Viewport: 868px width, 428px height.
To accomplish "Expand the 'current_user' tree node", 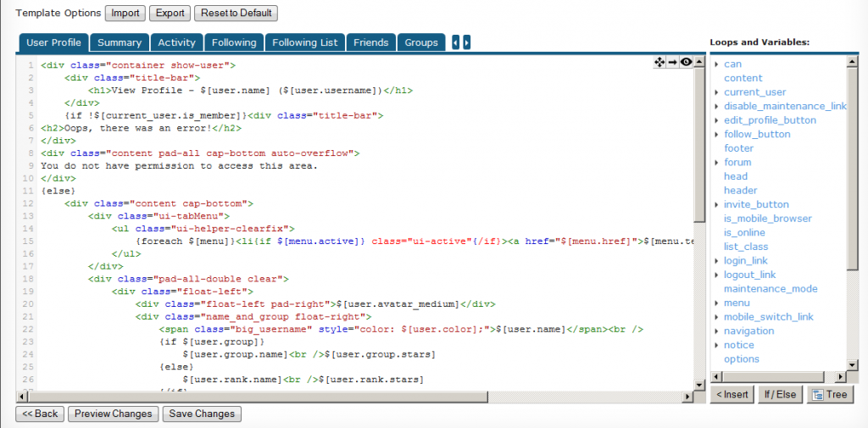I will coord(716,92).
